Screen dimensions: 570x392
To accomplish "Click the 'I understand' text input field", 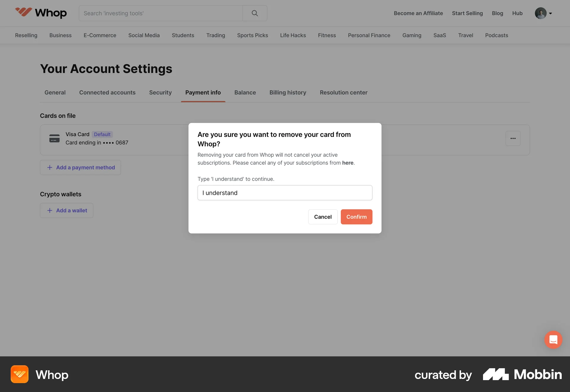I will pos(285,193).
